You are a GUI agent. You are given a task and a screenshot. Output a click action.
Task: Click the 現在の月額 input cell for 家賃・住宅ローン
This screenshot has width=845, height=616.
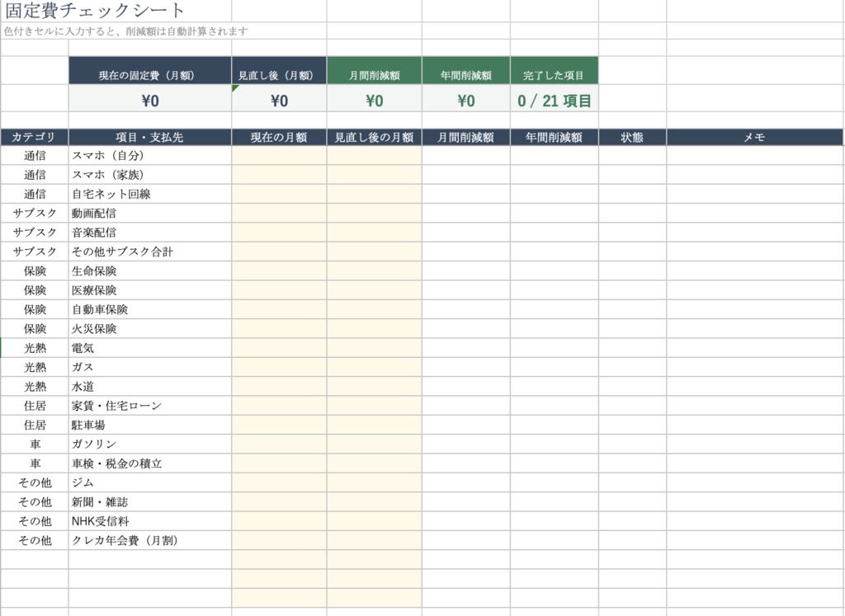point(279,406)
